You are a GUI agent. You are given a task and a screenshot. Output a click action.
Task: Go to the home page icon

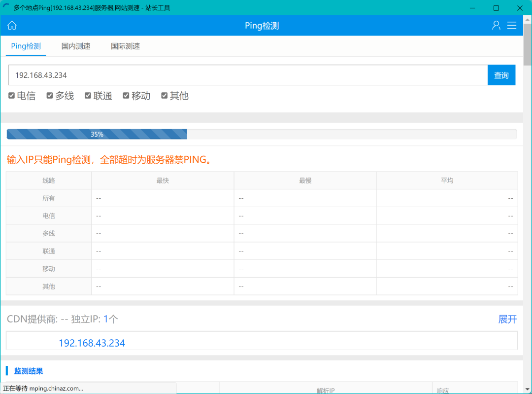[x=12, y=26]
